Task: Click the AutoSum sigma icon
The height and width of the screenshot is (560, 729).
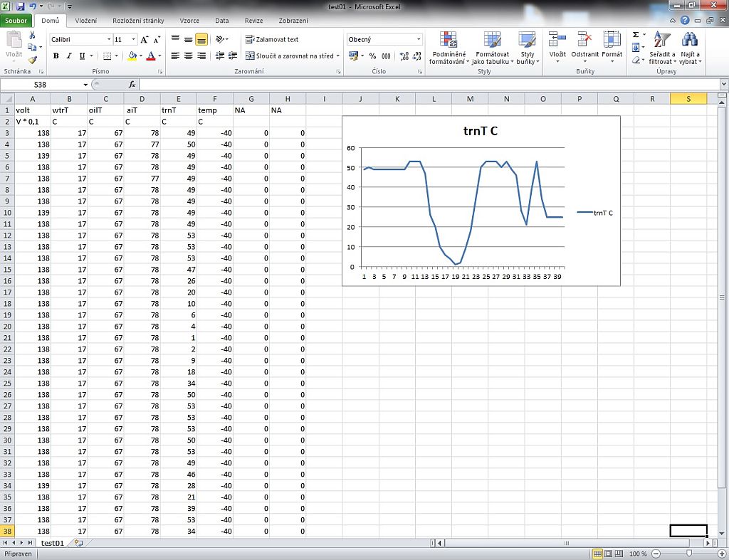Action: [x=635, y=34]
